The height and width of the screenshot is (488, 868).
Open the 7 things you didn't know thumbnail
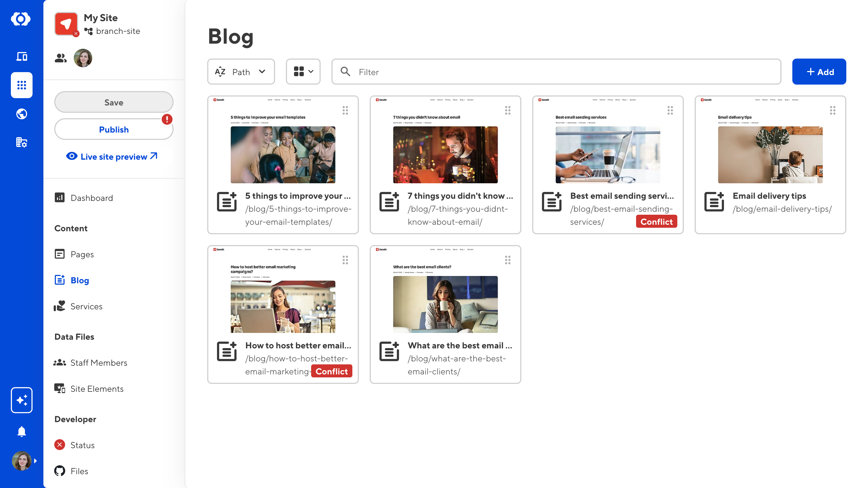tap(445, 155)
